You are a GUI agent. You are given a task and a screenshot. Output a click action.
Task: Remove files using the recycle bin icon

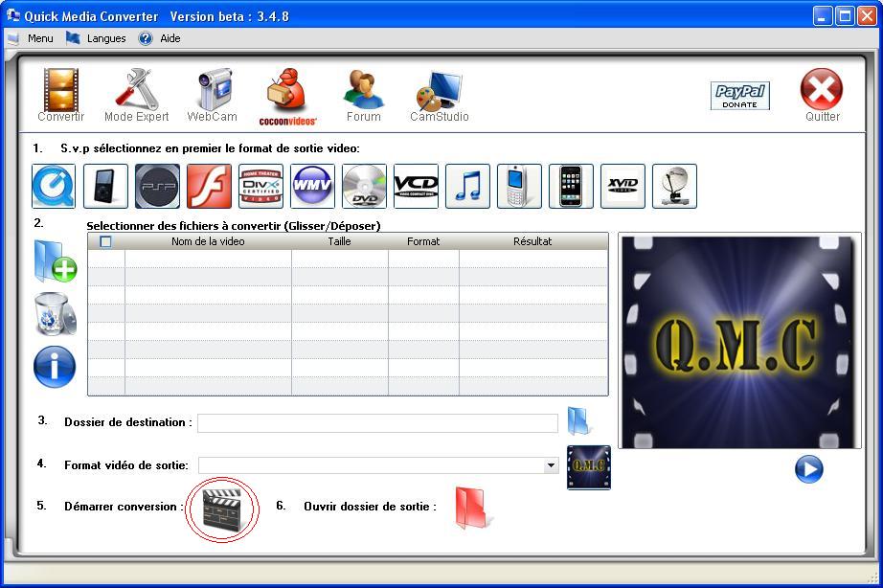click(x=56, y=314)
